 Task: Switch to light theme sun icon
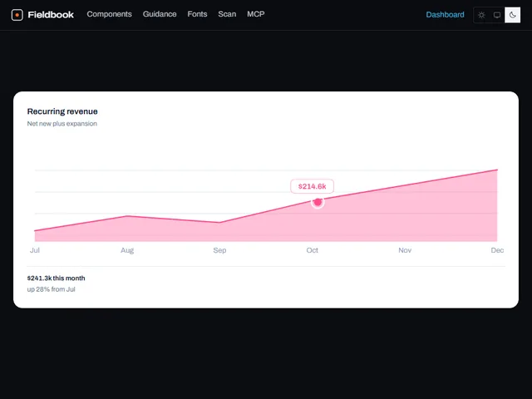pyautogui.click(x=481, y=15)
